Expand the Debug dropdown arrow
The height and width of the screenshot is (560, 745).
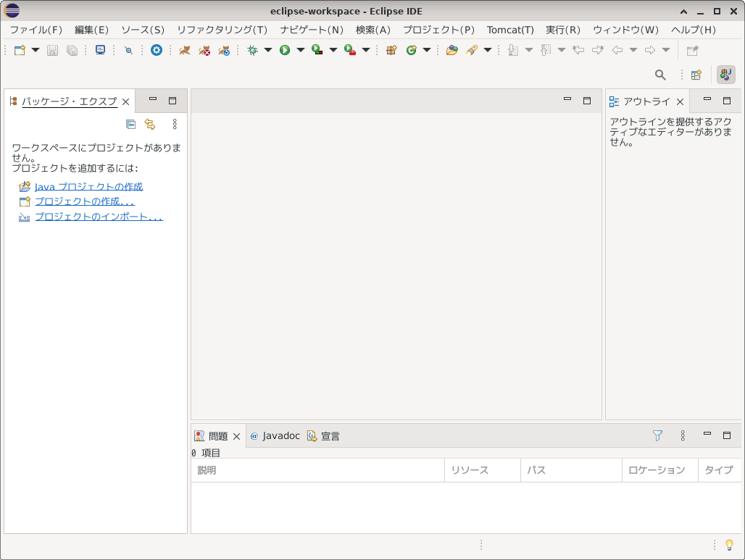coord(268,50)
